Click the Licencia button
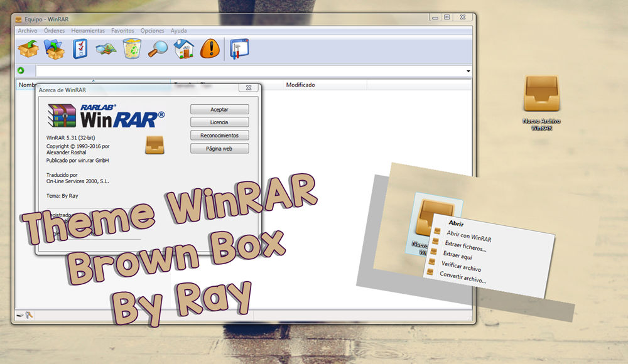 (219, 122)
